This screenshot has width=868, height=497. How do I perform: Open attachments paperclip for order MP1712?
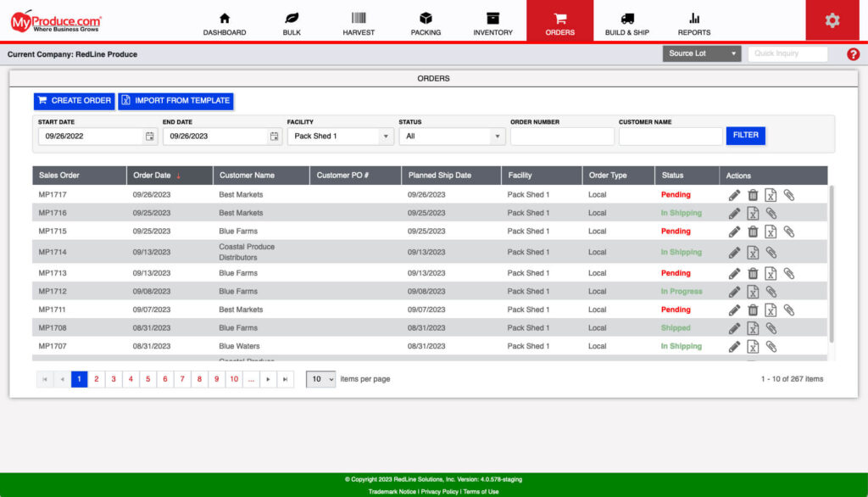pos(771,292)
